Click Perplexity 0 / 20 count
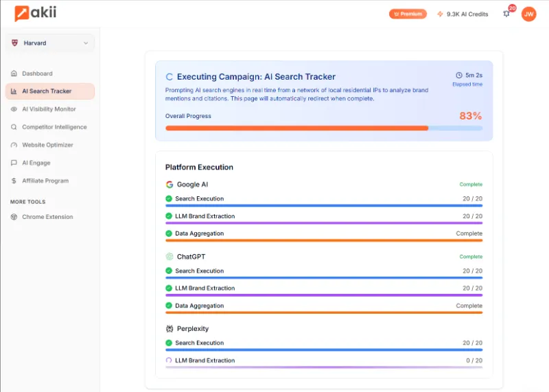Screen dimensions: 549x392 coord(474,360)
